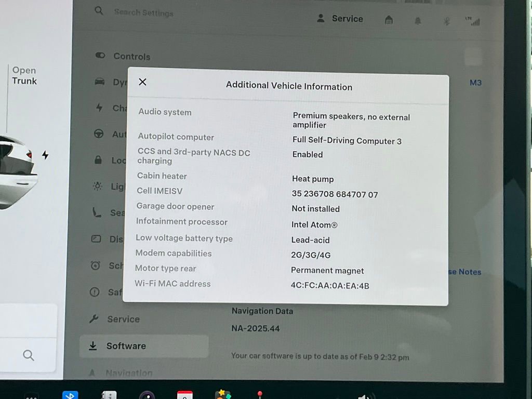Image resolution: width=532 pixels, height=399 pixels.
Task: Click the Safety exclamation icon
Action: point(95,292)
